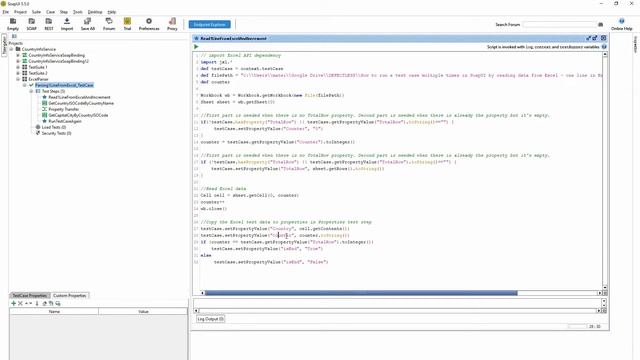Maximize the script editor panel
Image resolution: width=640 pixels, height=360 pixels.
tap(595, 38)
